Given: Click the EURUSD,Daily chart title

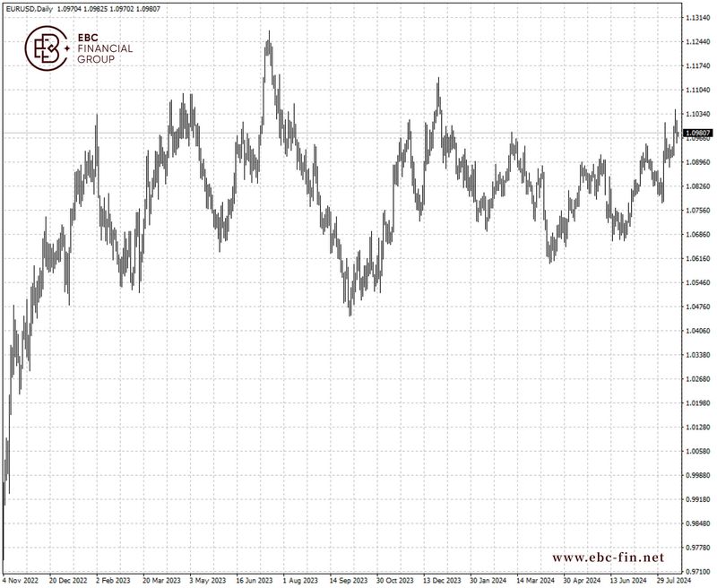Looking at the screenshot, I should point(30,7).
